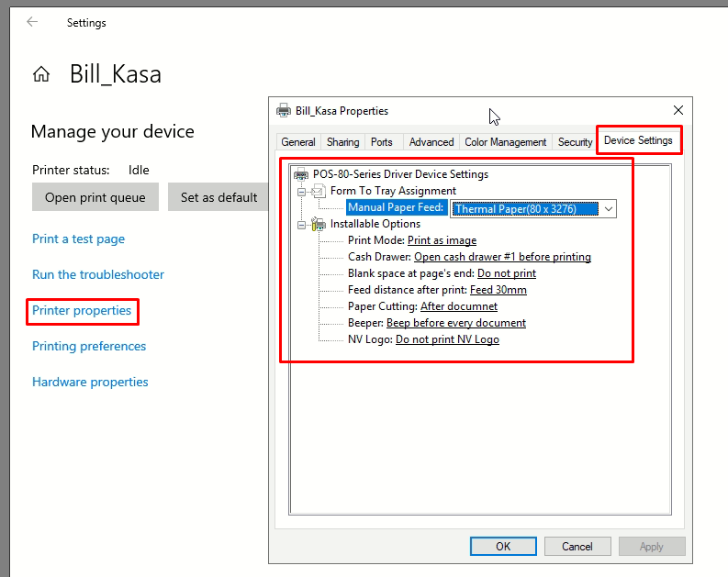Switch to the Advanced tab
The width and height of the screenshot is (728, 577).
coord(431,142)
